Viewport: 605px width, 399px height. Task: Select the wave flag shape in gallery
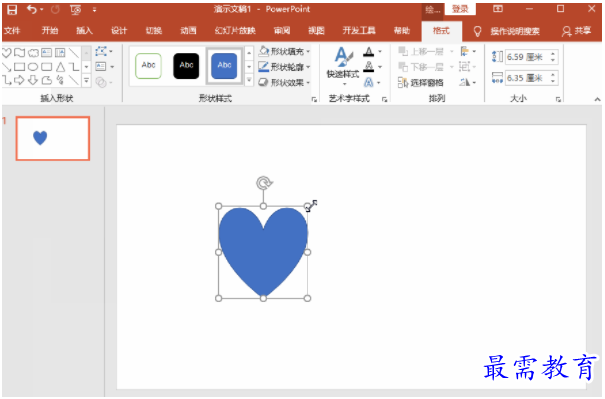tap(20, 52)
